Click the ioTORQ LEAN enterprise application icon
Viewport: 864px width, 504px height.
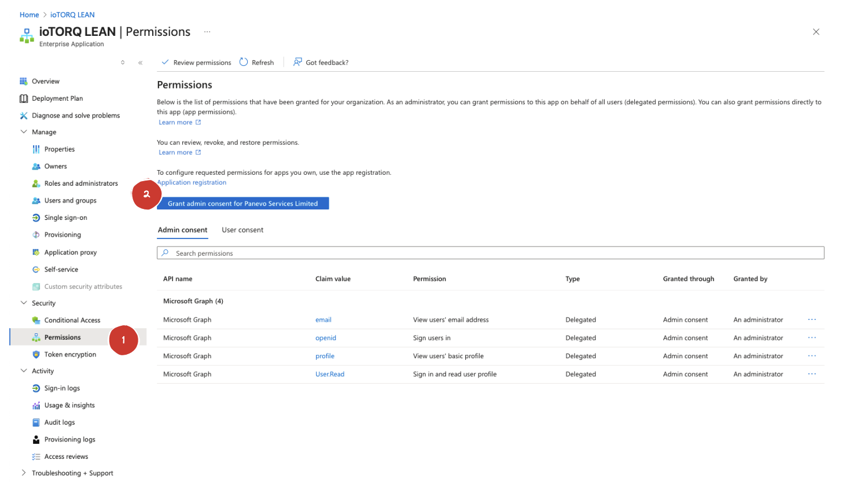click(27, 36)
